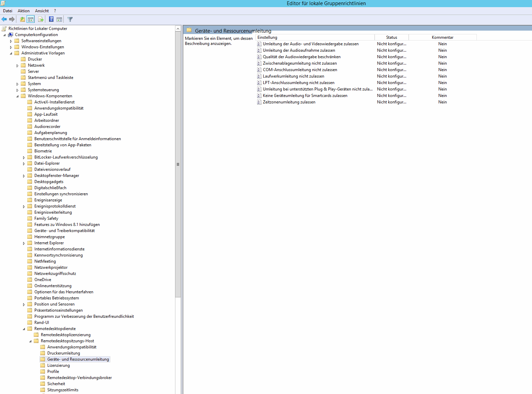Select the Sitzungszeitlimits tree folder
The image size is (532, 394).
pyautogui.click(x=63, y=390)
